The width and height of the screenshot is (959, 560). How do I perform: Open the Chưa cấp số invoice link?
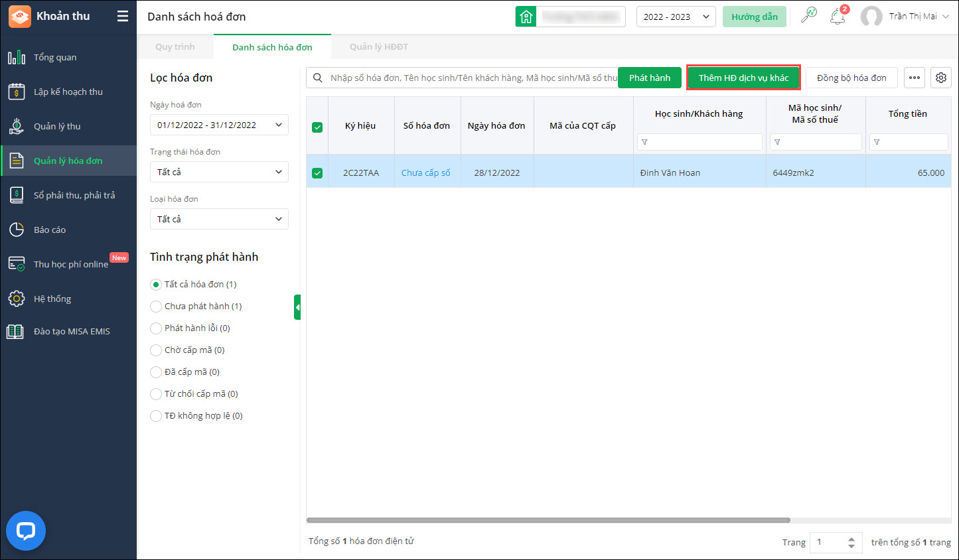tap(426, 173)
